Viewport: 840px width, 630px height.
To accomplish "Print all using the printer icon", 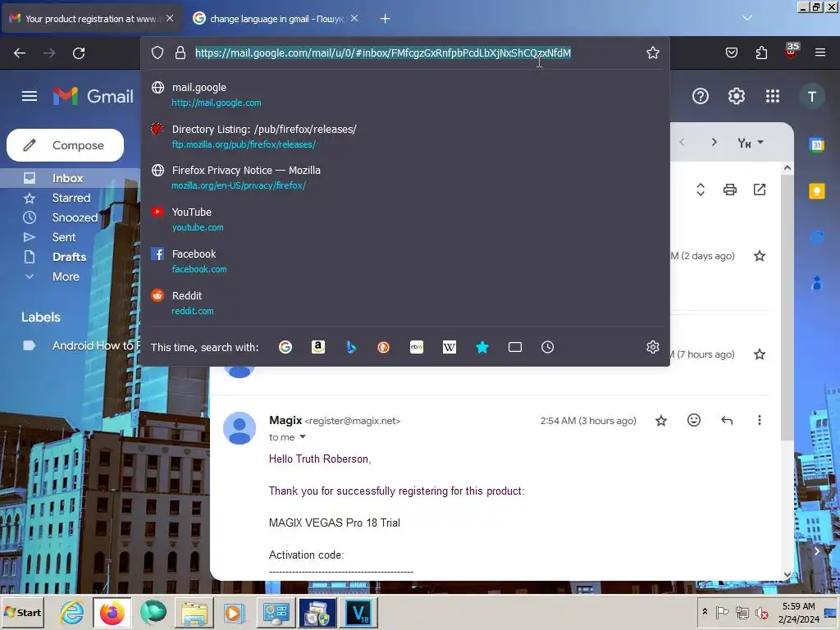I will [729, 189].
